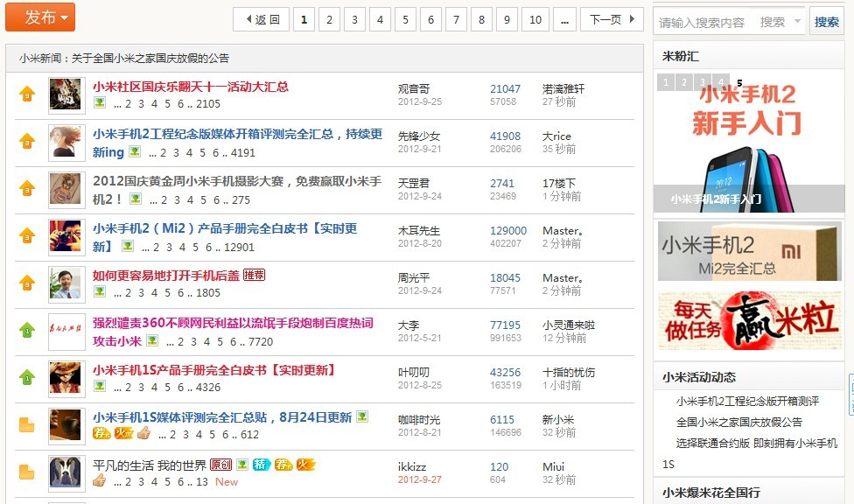Click the image attachment icon under 小米社区国庆乐翻天 title
This screenshot has width=854, height=504.
tap(100, 102)
